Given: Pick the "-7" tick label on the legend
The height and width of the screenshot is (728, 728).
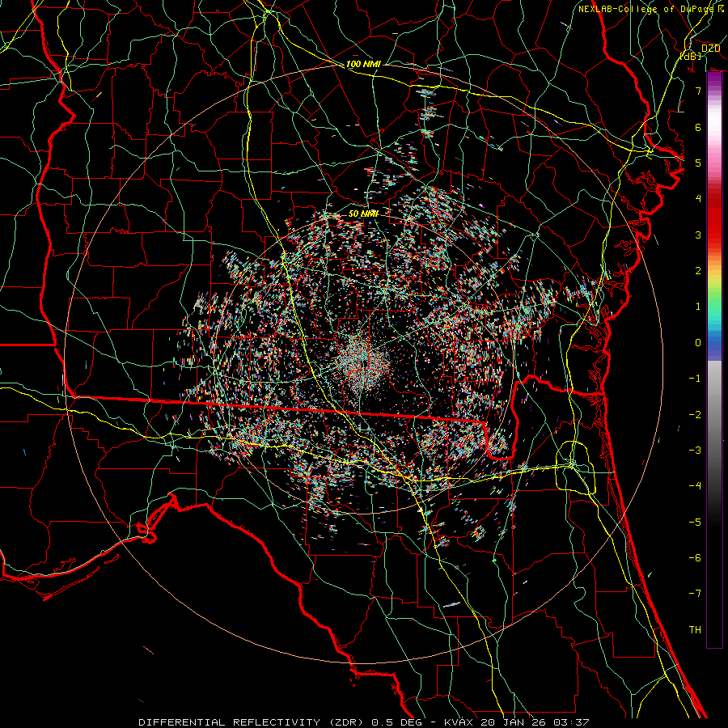Looking at the screenshot, I should click(x=695, y=594).
